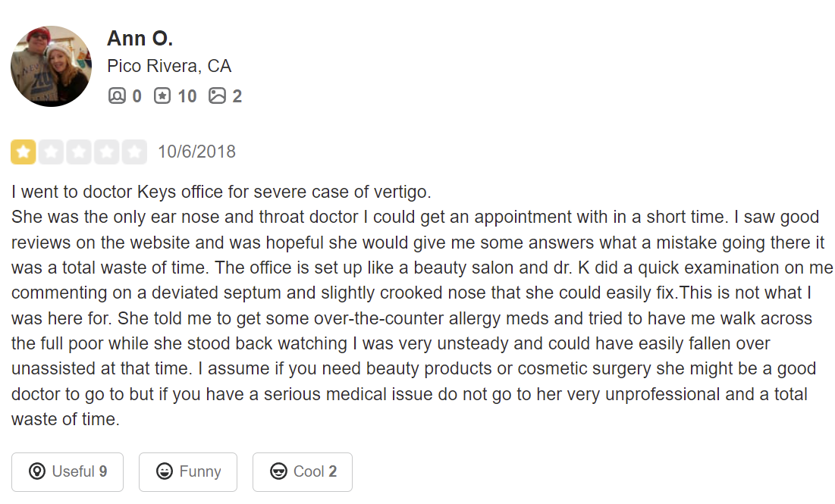
Task: Mark the review as Useful
Action: (67, 471)
